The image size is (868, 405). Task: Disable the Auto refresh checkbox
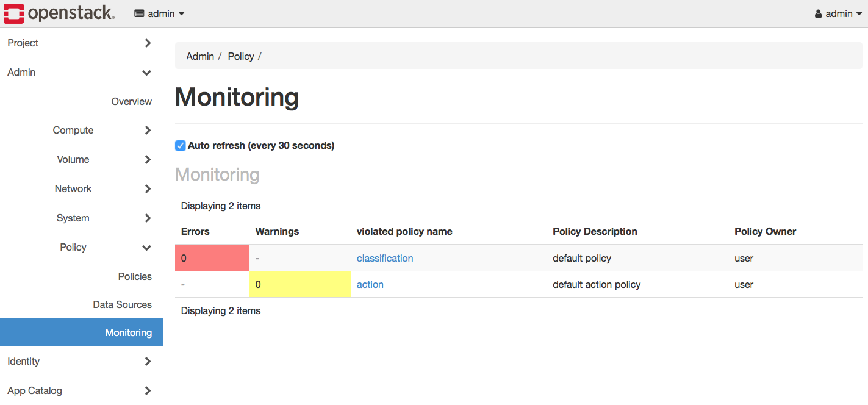coord(180,145)
